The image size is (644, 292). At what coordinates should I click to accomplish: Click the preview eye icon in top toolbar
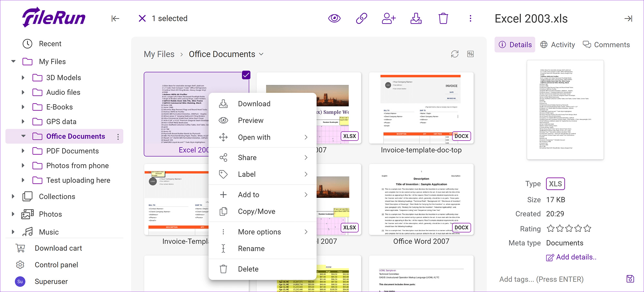(334, 18)
